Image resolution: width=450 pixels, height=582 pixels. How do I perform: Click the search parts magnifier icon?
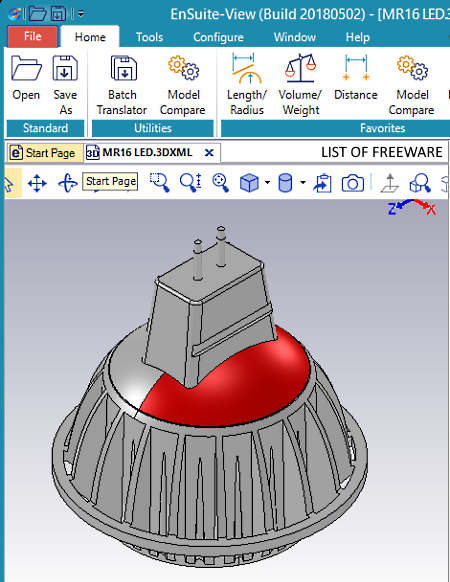pos(420,183)
